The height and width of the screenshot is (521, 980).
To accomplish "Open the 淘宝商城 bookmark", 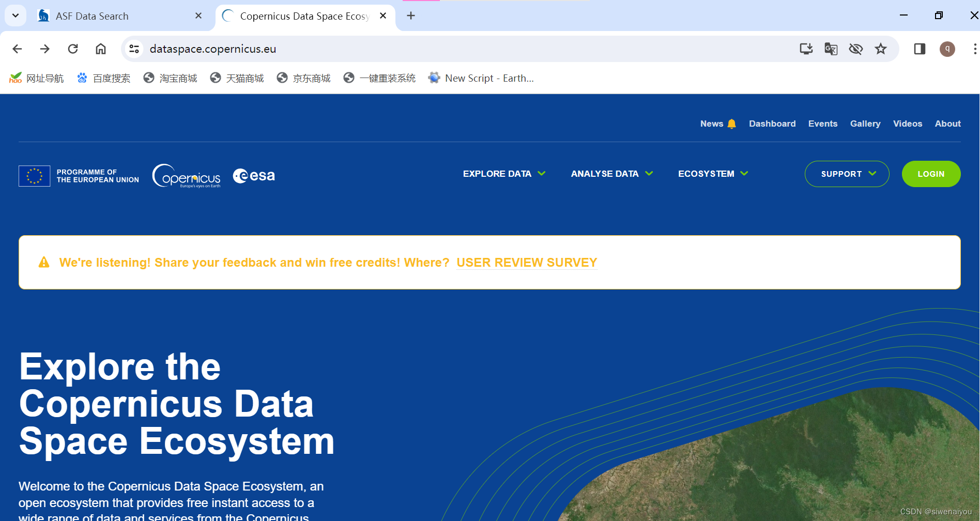I will (170, 78).
